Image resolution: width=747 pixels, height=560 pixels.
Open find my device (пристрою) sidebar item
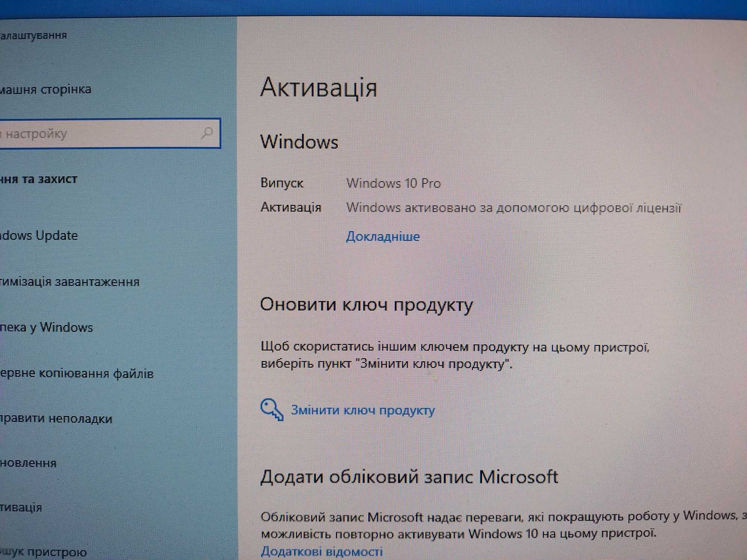pos(43,552)
